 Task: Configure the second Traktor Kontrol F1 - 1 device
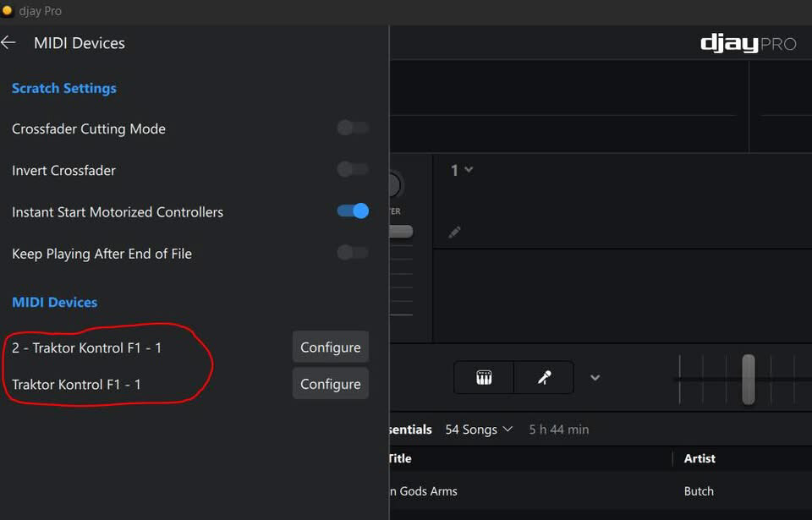tap(330, 384)
